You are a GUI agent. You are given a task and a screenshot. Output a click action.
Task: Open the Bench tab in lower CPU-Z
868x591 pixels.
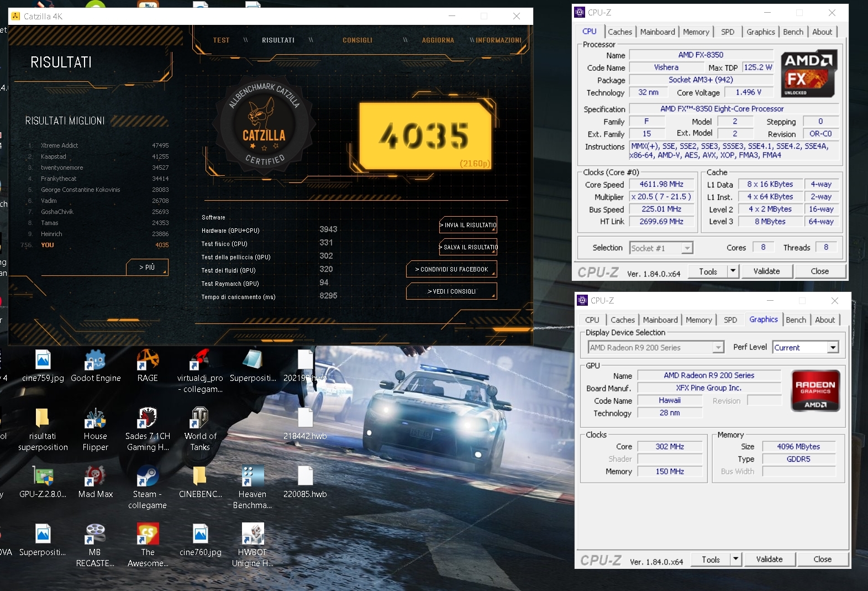coord(796,320)
